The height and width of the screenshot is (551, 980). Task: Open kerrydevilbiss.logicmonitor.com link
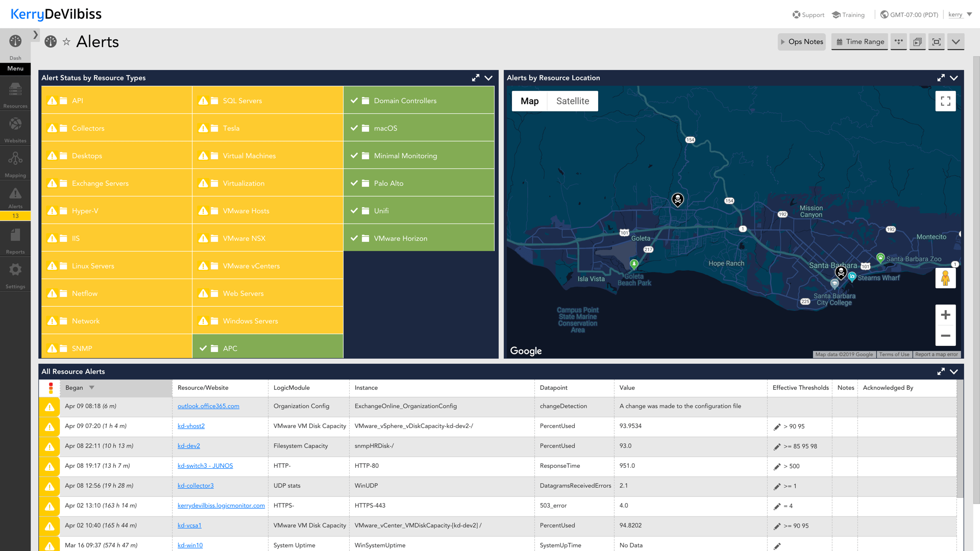click(x=221, y=506)
